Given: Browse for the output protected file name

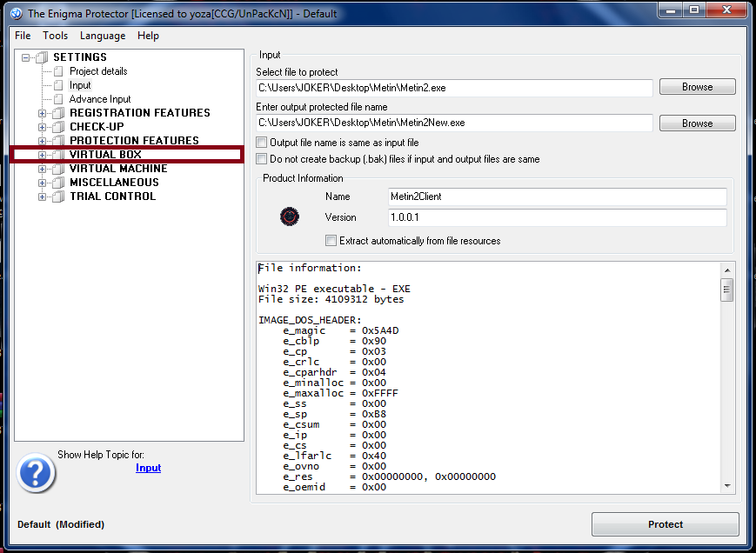Looking at the screenshot, I should point(697,123).
